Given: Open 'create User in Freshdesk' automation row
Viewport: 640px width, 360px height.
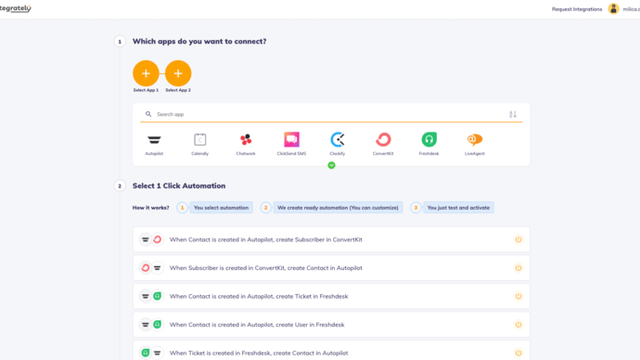Looking at the screenshot, I should pyautogui.click(x=331, y=325).
